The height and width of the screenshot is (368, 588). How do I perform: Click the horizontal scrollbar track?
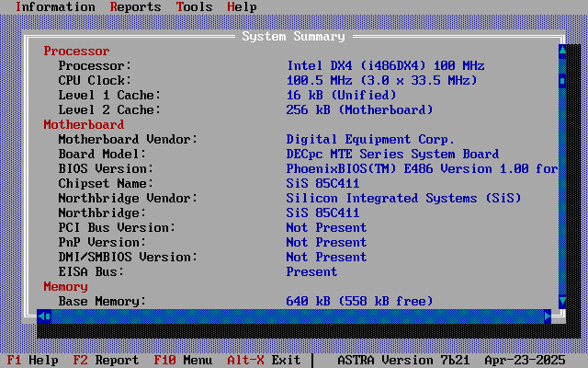(x=298, y=316)
